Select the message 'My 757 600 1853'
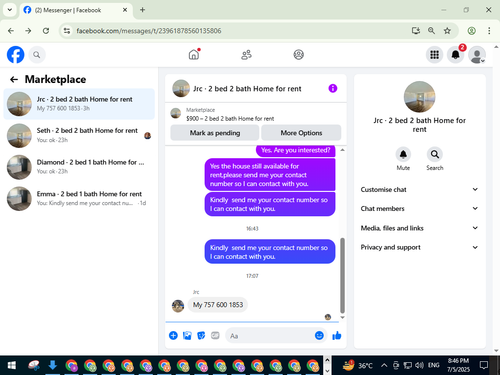Viewport: 500px width, 375px height. pyautogui.click(x=218, y=305)
